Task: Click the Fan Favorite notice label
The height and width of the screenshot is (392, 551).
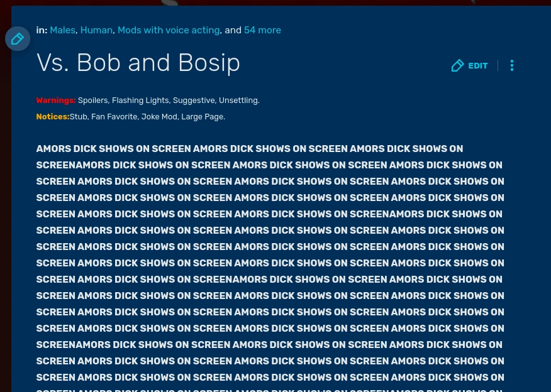Action: (x=114, y=116)
